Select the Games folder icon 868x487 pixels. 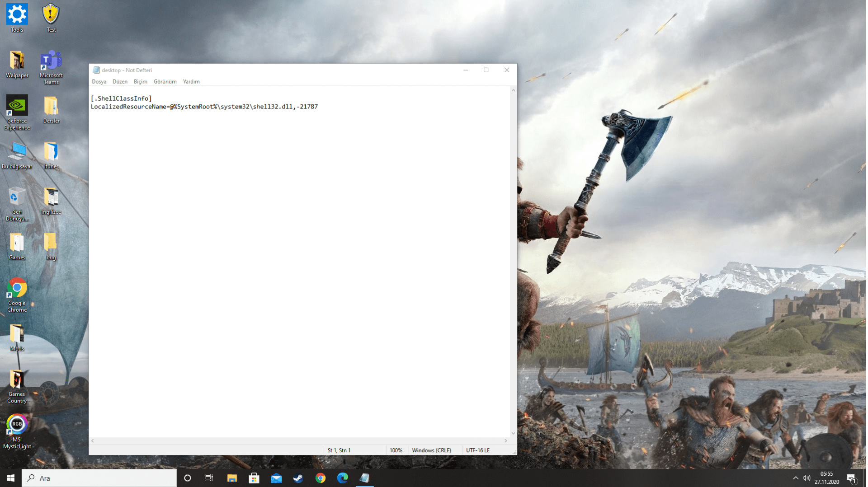17,247
